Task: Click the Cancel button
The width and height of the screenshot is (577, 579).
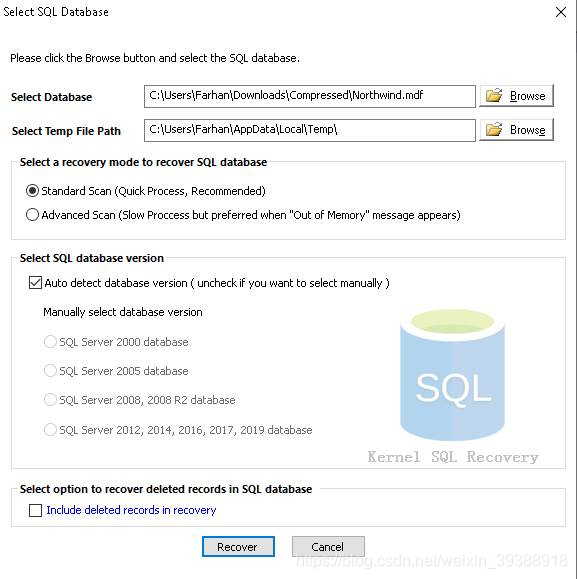Action: click(x=328, y=547)
